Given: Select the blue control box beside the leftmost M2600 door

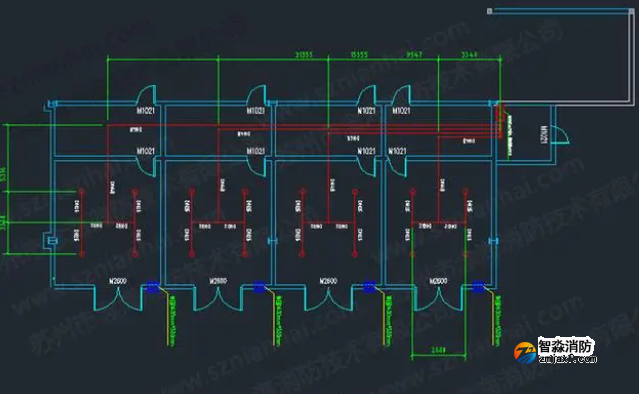Looking at the screenshot, I should pos(152,287).
